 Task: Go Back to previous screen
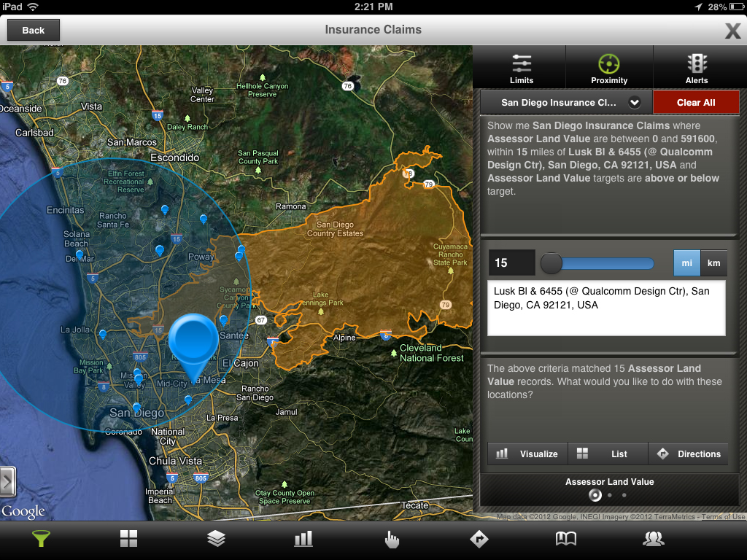[34, 30]
